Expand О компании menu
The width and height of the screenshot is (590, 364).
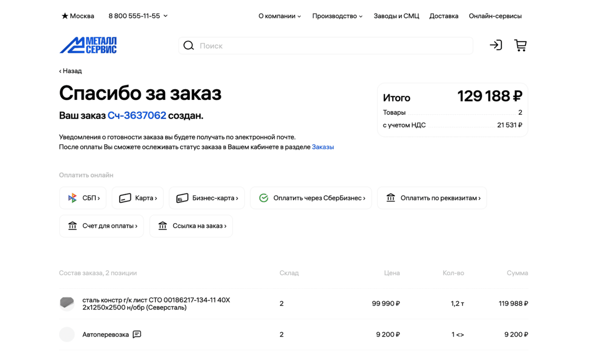point(279,16)
